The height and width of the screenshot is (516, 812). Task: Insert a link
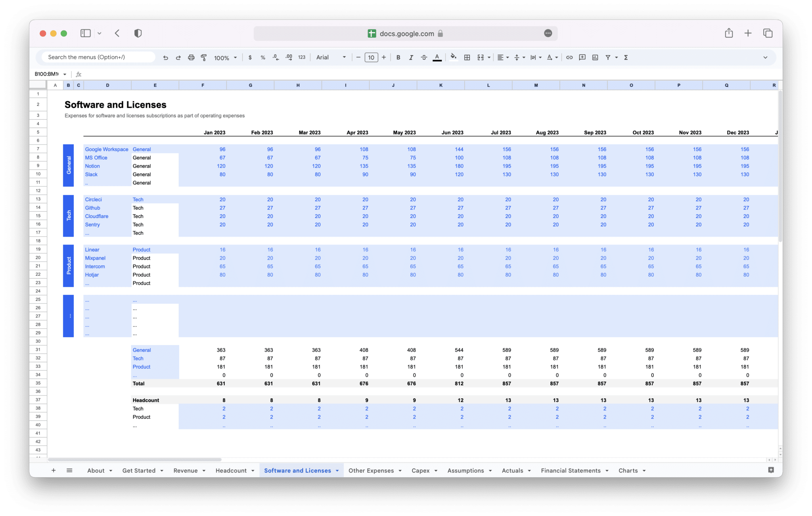point(569,57)
